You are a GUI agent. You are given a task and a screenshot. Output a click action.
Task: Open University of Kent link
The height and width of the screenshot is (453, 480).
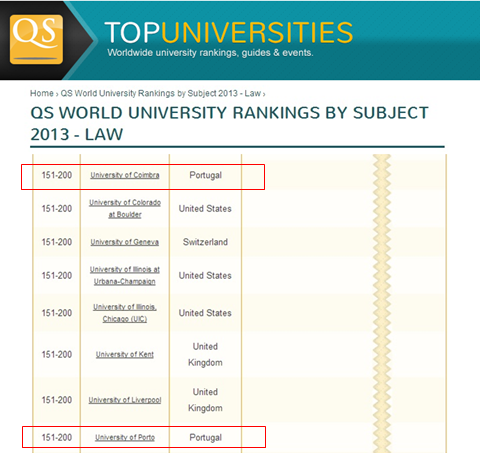[x=125, y=354]
